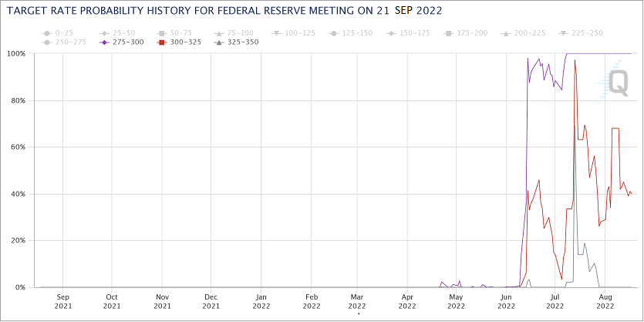Click the Aug 2022 x-axis label
This screenshot has height=322, width=644.
(x=605, y=300)
